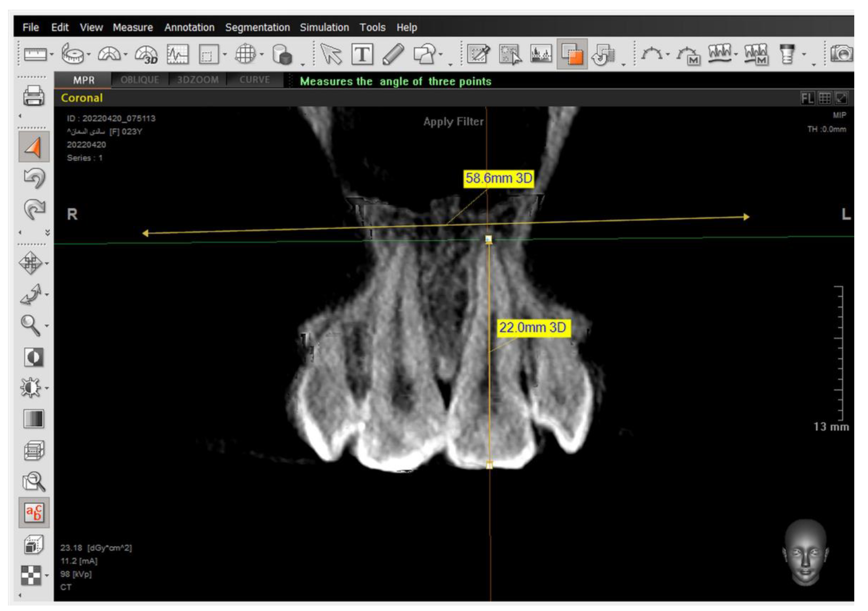The width and height of the screenshot is (868, 611).
Task: Click the camera capture screenshot icon
Action: [x=841, y=54]
